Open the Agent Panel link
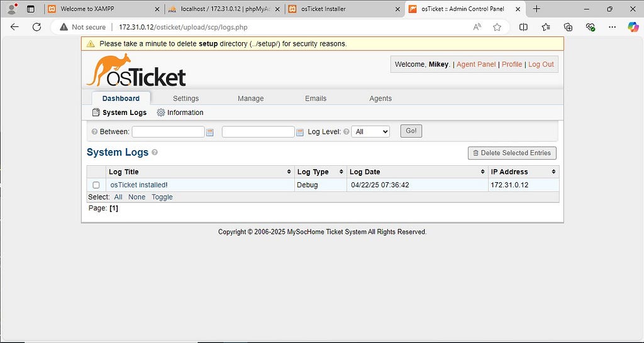The image size is (644, 343). coord(476,65)
